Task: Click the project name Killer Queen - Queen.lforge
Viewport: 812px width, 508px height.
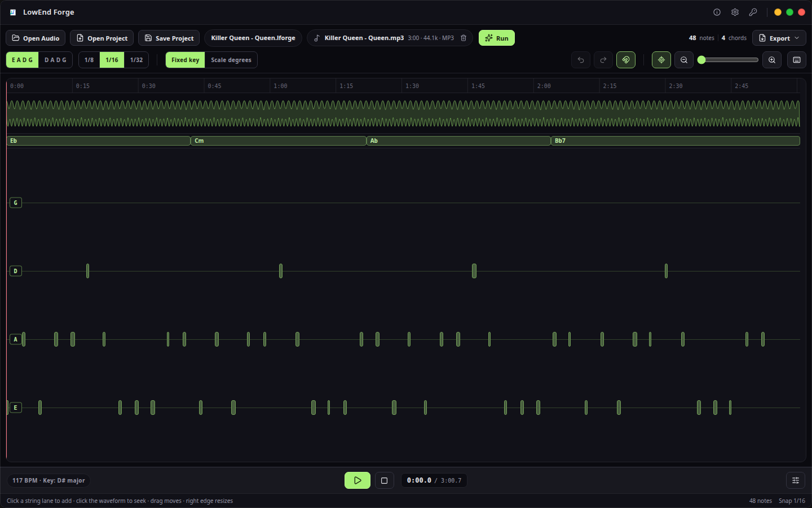Action: (x=253, y=38)
